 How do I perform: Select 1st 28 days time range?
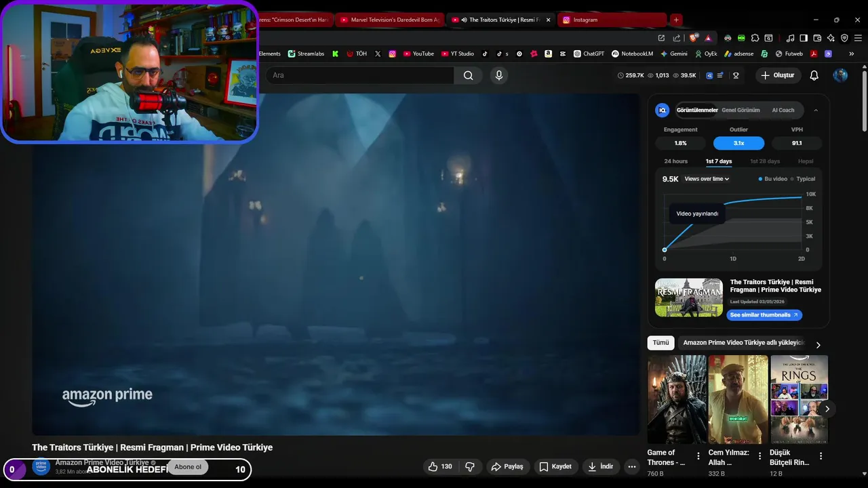click(765, 161)
